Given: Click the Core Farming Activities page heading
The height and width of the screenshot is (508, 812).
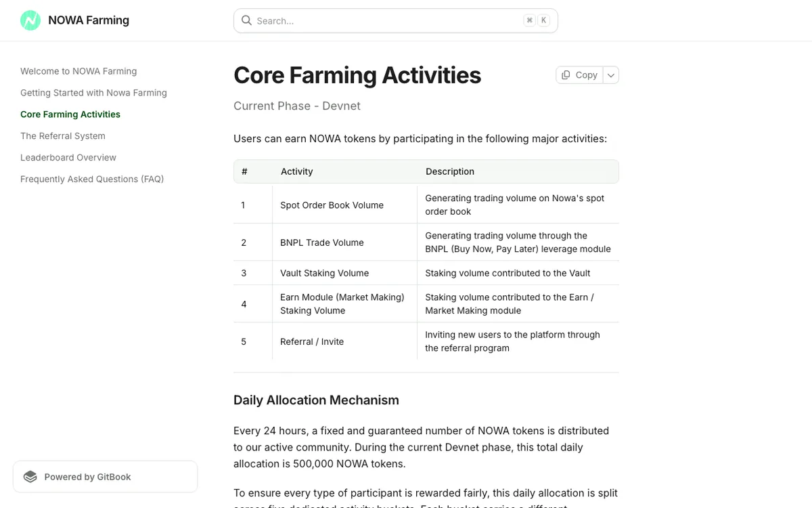Looking at the screenshot, I should pyautogui.click(x=357, y=75).
